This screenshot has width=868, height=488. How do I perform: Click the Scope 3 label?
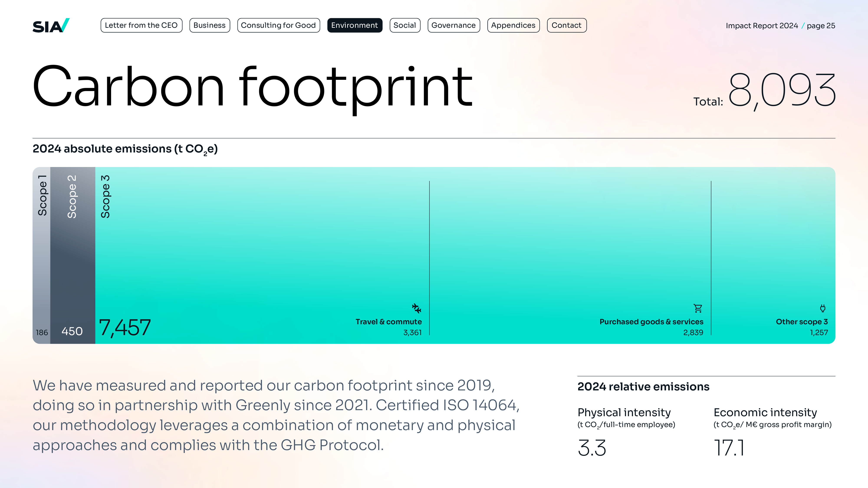click(105, 197)
